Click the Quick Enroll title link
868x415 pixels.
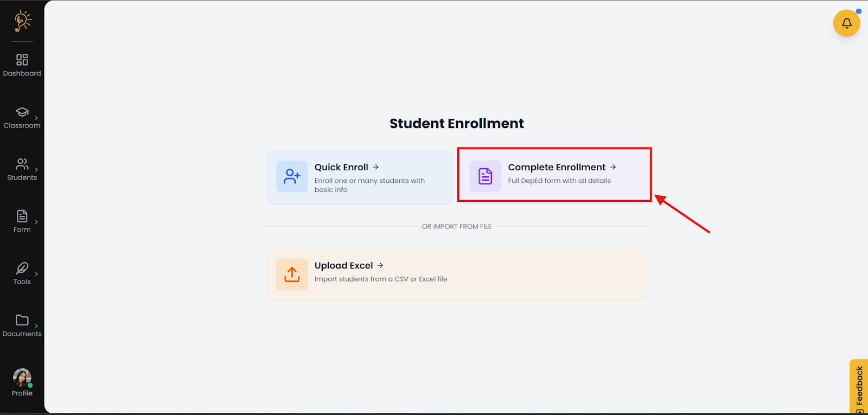pyautogui.click(x=341, y=167)
